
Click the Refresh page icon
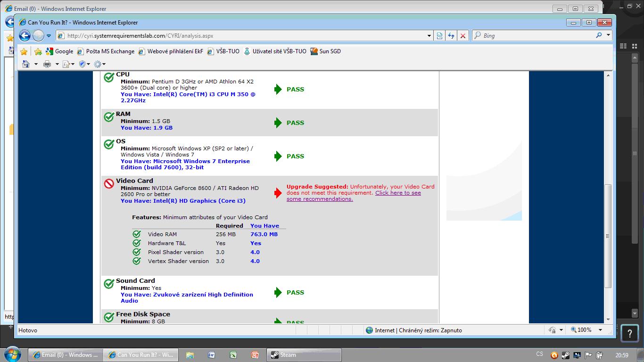[x=451, y=36]
